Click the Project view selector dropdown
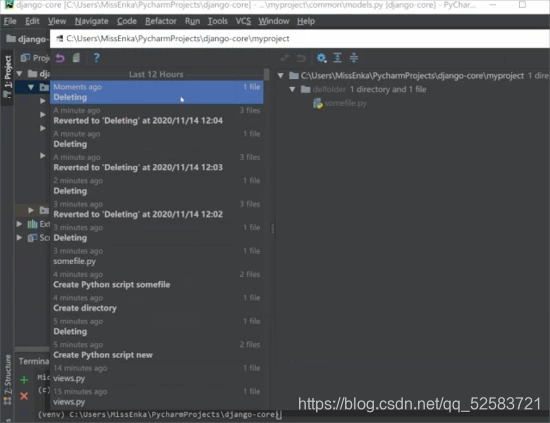This screenshot has height=423, width=550. click(35, 58)
